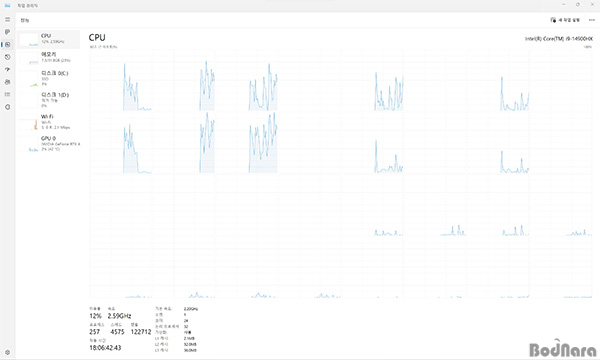Switch to the Users page icon
The width and height of the screenshot is (600, 360).
[7, 82]
